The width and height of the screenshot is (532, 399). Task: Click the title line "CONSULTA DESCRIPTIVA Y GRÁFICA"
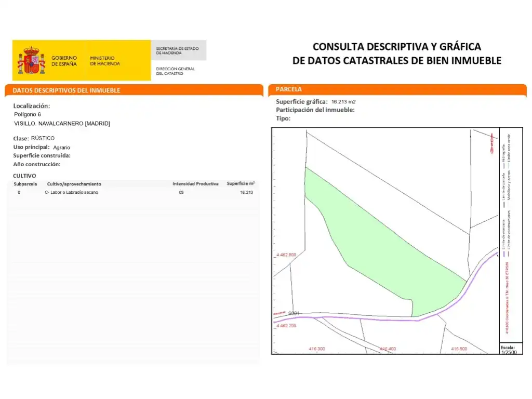(397, 46)
